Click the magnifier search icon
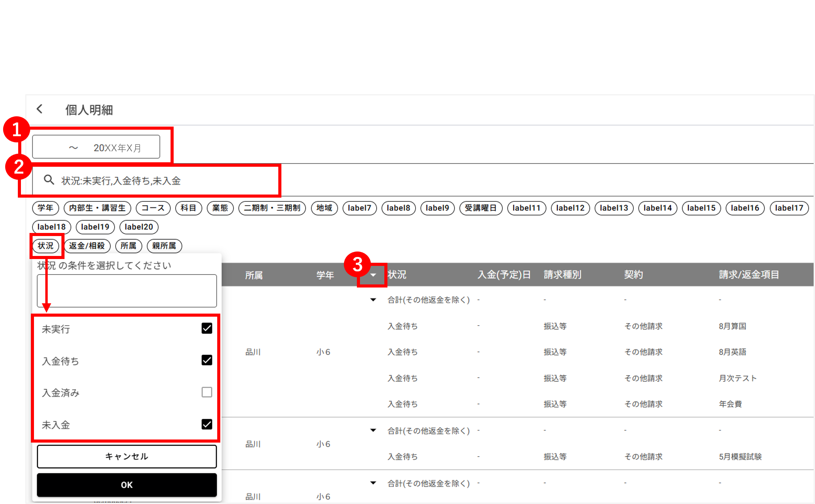The width and height of the screenshot is (815, 504). point(49,180)
